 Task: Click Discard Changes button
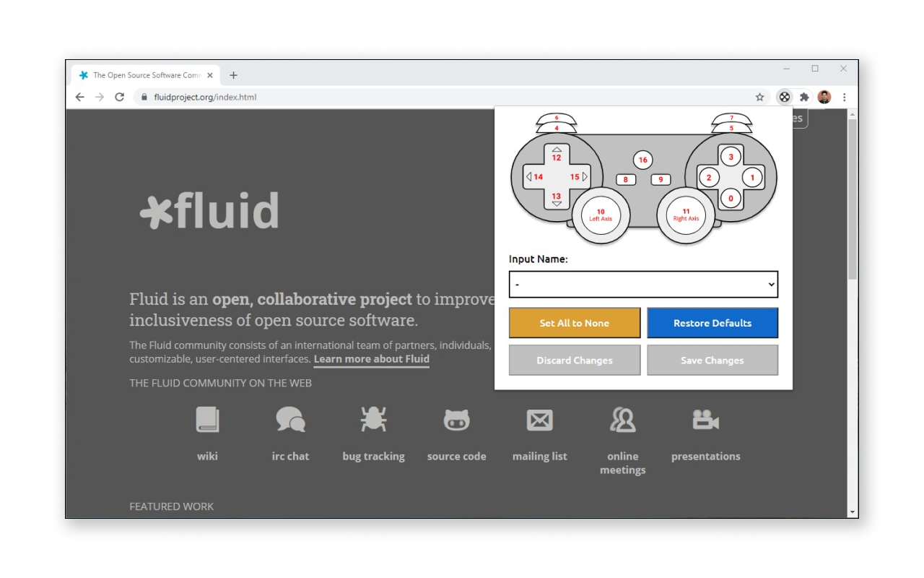click(x=575, y=360)
